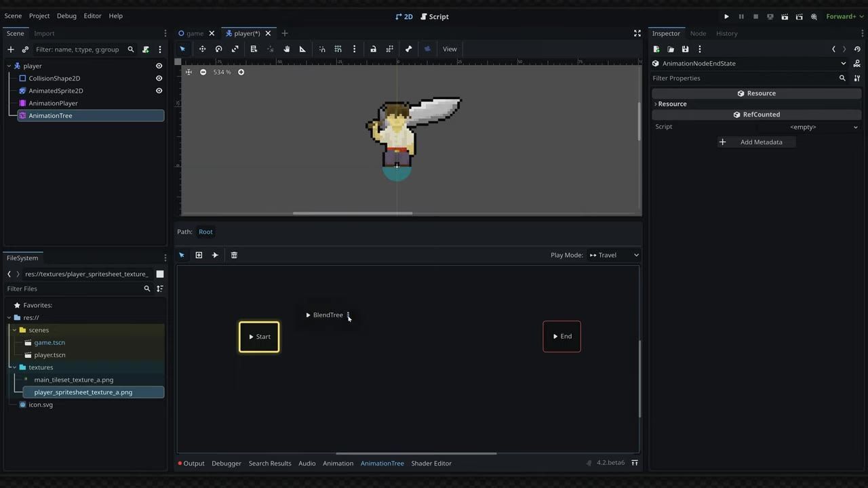Image resolution: width=868 pixels, height=488 pixels.
Task: Switch to the Node dock tab
Action: tap(698, 33)
